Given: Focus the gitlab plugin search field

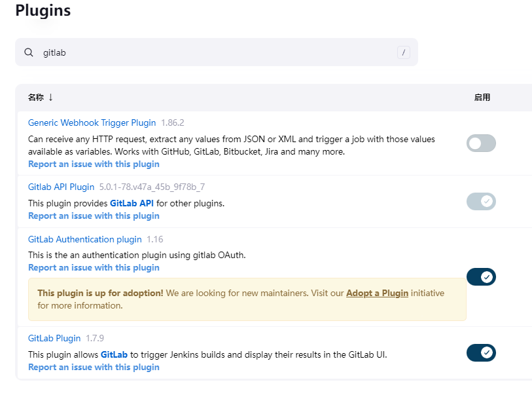Looking at the screenshot, I should click(x=216, y=52).
